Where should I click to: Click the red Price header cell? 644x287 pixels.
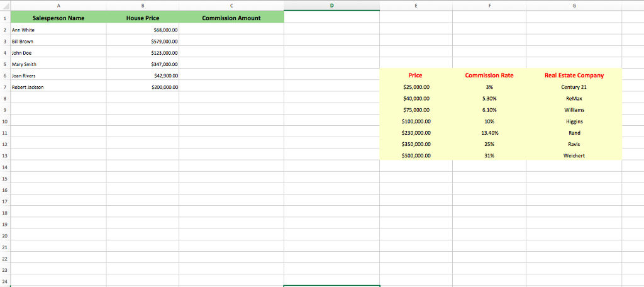coord(416,76)
